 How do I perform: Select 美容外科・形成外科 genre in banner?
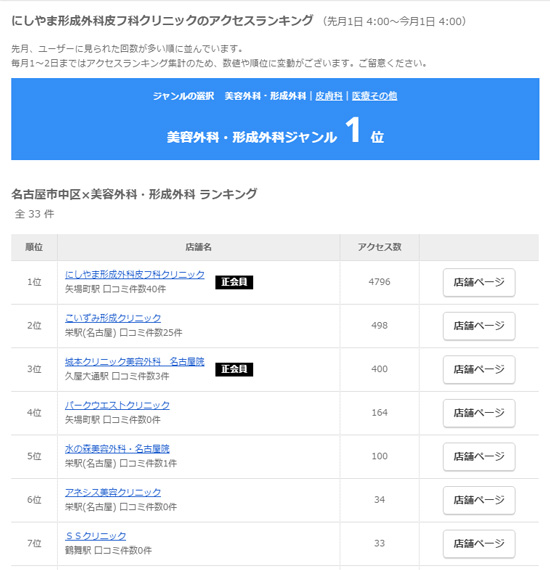tap(265, 96)
